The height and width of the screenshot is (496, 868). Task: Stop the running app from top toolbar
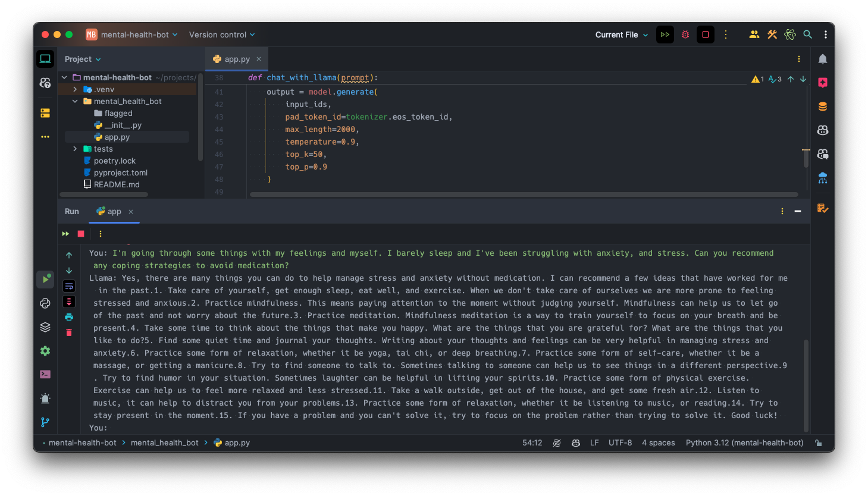[706, 34]
